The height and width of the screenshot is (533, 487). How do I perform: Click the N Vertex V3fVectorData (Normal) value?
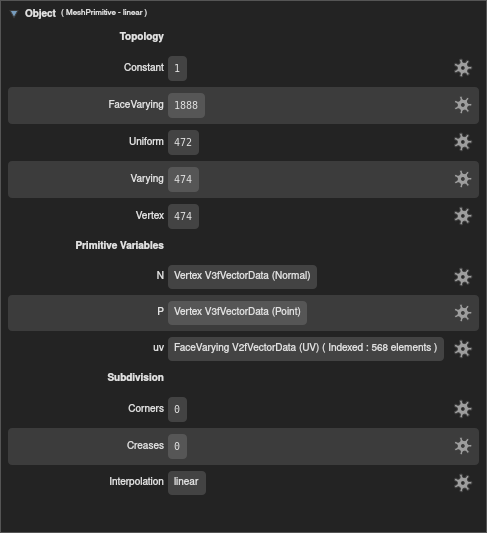[242, 277]
